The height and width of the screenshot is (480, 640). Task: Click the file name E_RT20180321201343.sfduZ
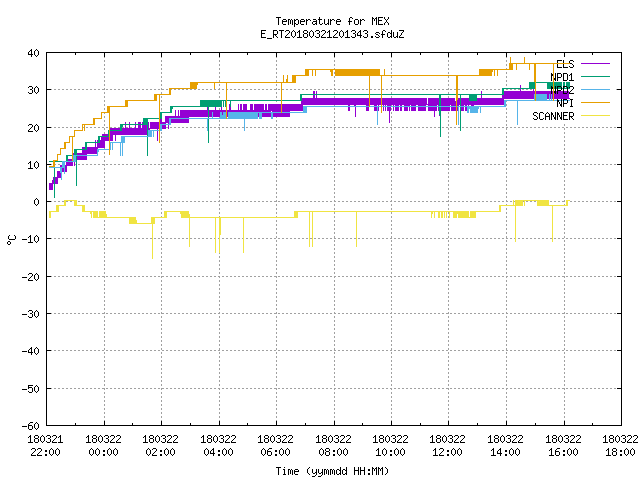[x=332, y=34]
